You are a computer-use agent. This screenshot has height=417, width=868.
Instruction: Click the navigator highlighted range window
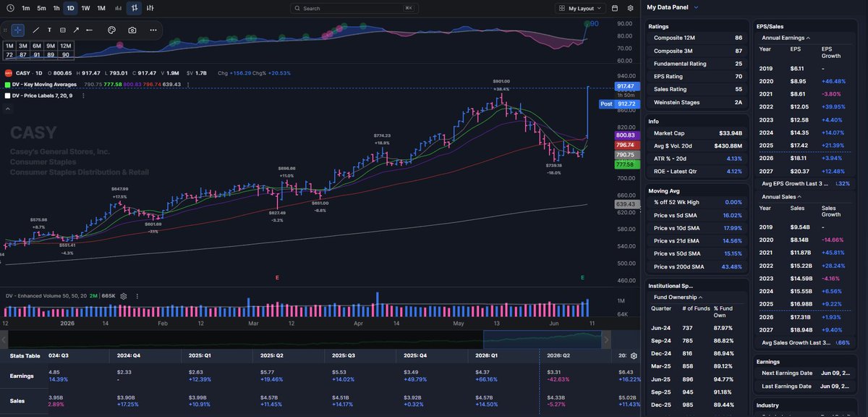point(542,339)
